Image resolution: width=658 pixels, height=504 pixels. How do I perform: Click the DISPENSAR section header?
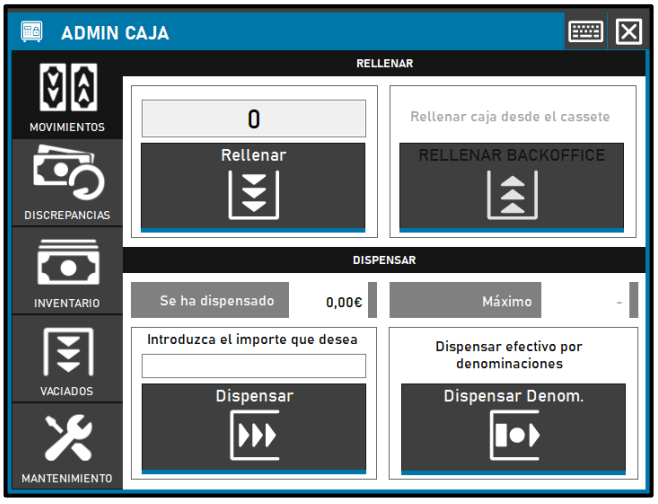pos(385,260)
